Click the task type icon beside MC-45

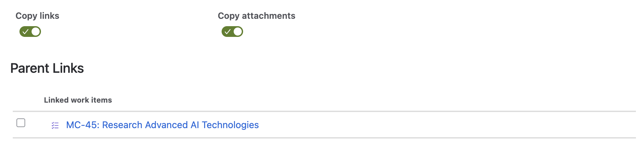pyautogui.click(x=55, y=125)
